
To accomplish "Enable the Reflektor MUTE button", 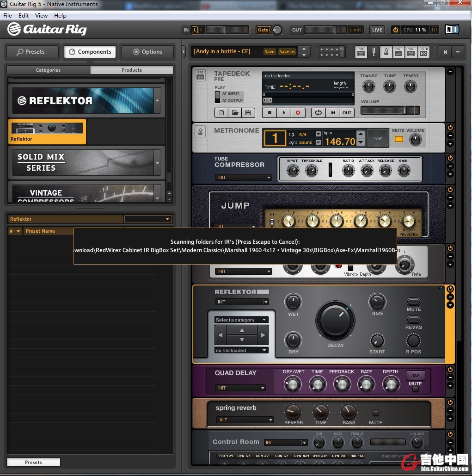I will [x=413, y=302].
